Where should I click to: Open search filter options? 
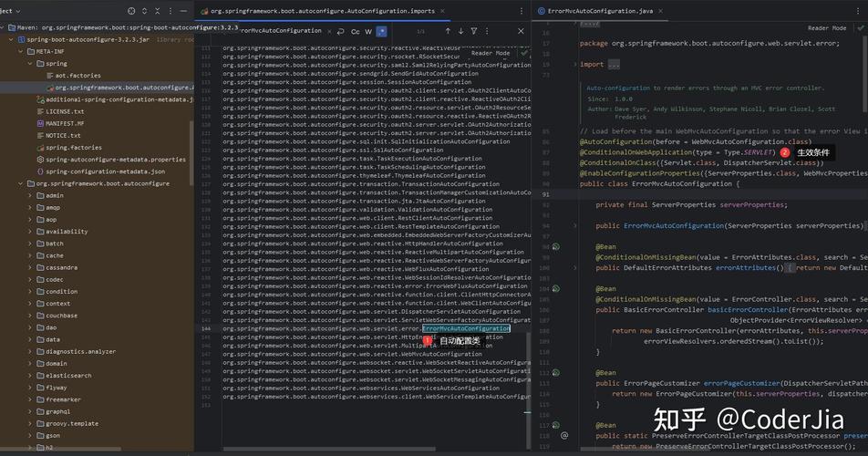pos(474,32)
